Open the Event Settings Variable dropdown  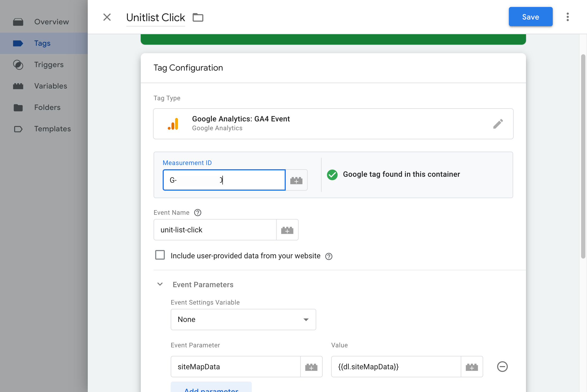point(243,320)
